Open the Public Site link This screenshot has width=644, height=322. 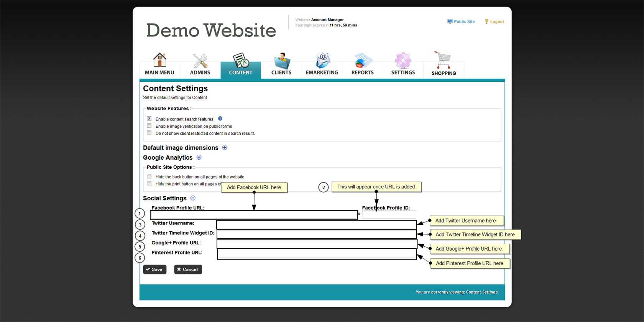pos(461,22)
